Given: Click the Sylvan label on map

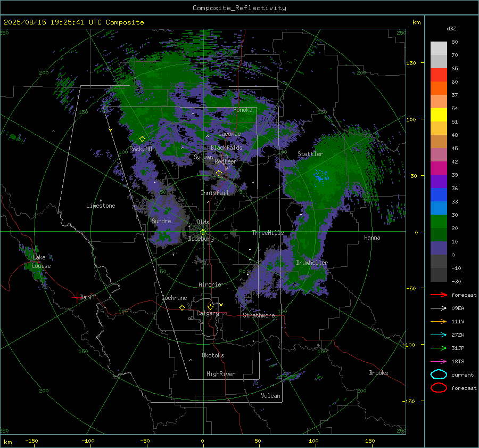Looking at the screenshot, I should click(x=203, y=157).
